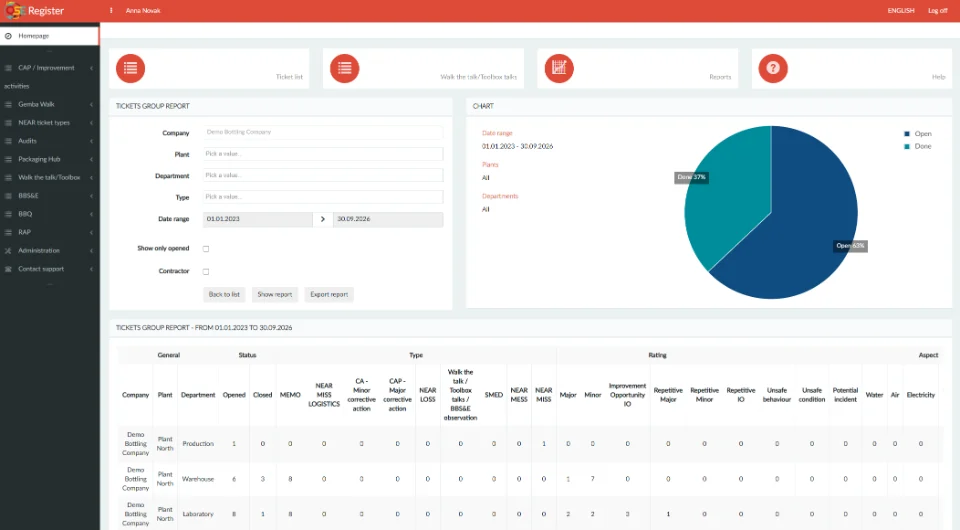Image resolution: width=960 pixels, height=530 pixels.
Task: Select Homepage in the sidebar
Action: (49, 36)
